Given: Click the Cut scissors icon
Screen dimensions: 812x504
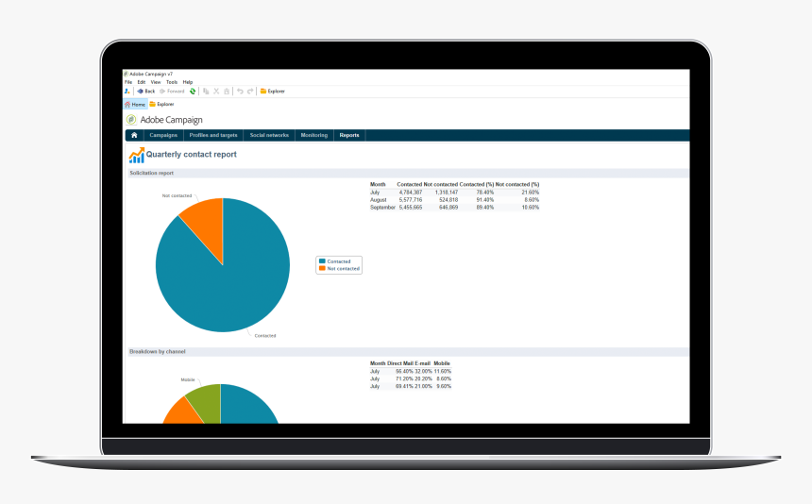Looking at the screenshot, I should 216,91.
